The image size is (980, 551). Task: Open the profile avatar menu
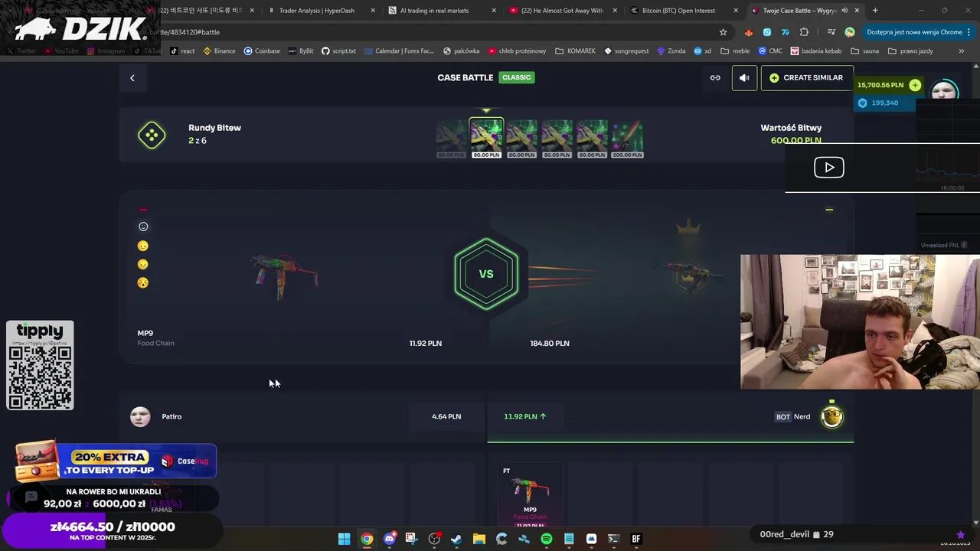tap(944, 90)
